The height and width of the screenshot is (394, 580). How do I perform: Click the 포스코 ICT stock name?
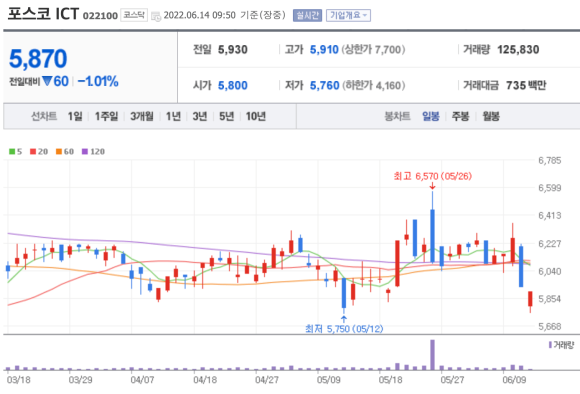point(43,14)
